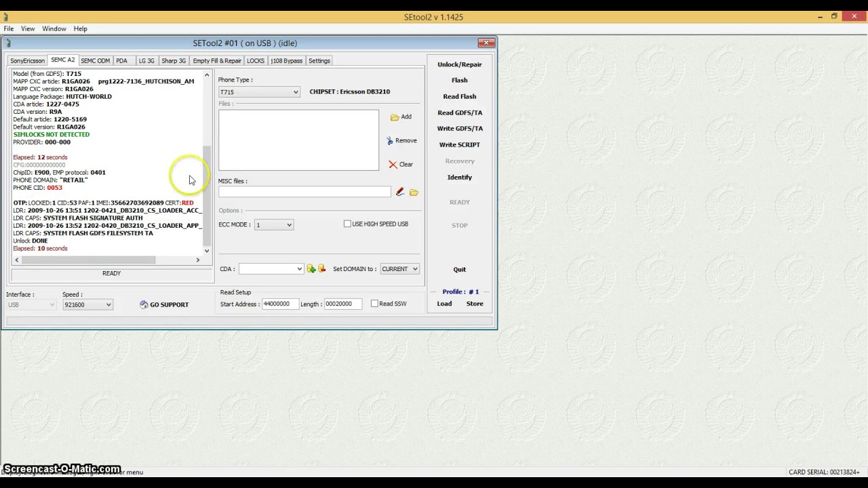
Task: Open the Set DOMAIN to dropdown
Action: 399,269
